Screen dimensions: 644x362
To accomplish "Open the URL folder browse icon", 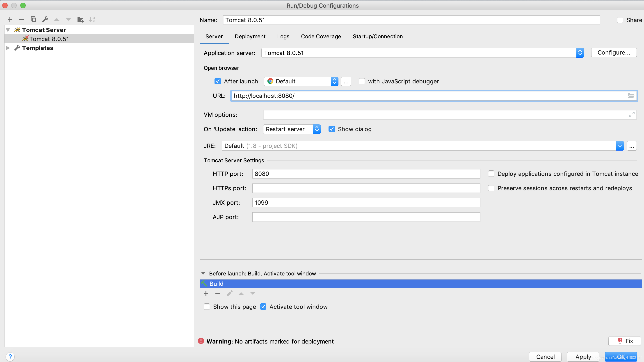I will (x=630, y=96).
